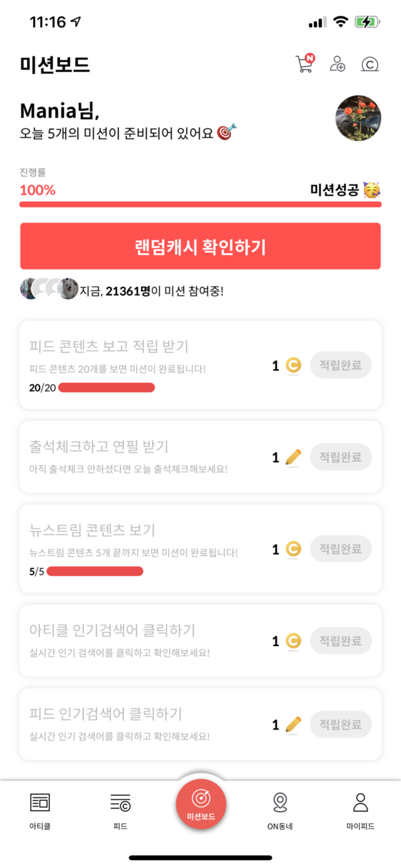The image size is (401, 868).
Task: Tap 적립완료 on 아티클 인기검색어 mission
Action: 340,641
